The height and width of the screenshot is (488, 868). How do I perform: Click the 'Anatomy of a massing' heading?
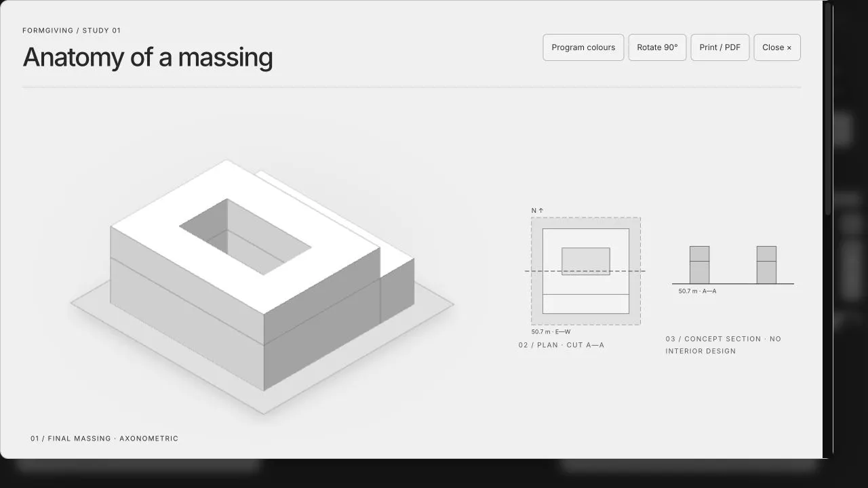pyautogui.click(x=148, y=57)
